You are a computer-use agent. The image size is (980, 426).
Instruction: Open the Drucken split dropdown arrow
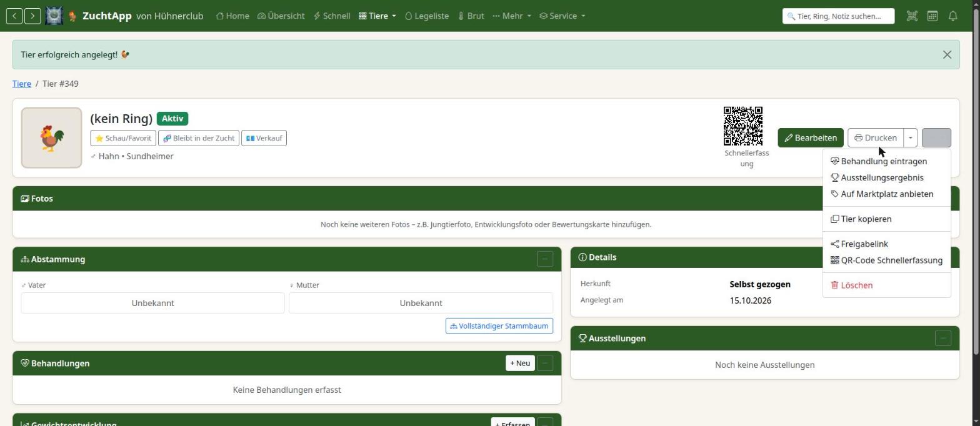pyautogui.click(x=911, y=137)
